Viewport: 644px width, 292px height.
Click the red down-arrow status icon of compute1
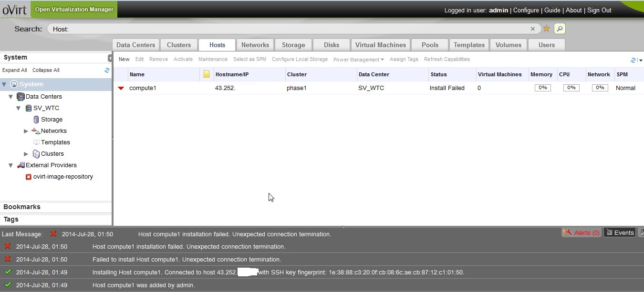point(121,88)
